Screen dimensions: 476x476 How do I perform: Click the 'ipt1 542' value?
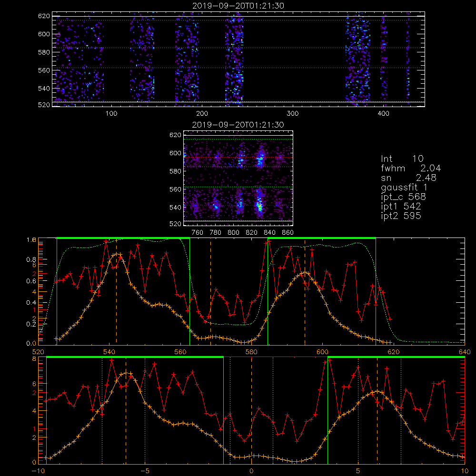coord(401,207)
